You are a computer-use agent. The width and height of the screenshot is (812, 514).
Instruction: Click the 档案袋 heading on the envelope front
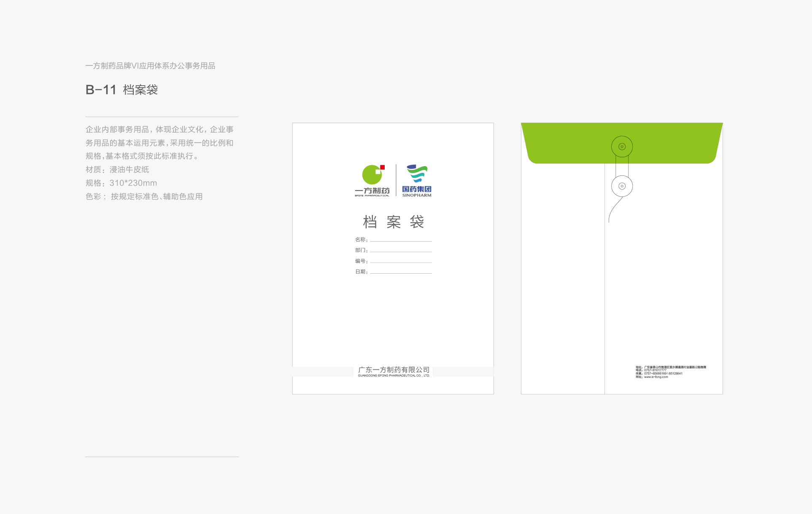click(x=393, y=222)
